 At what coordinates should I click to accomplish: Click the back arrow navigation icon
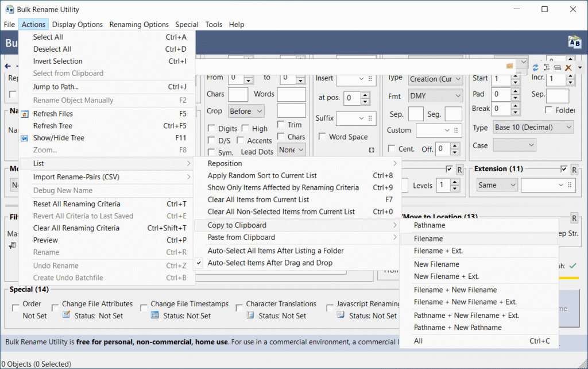[8, 66]
